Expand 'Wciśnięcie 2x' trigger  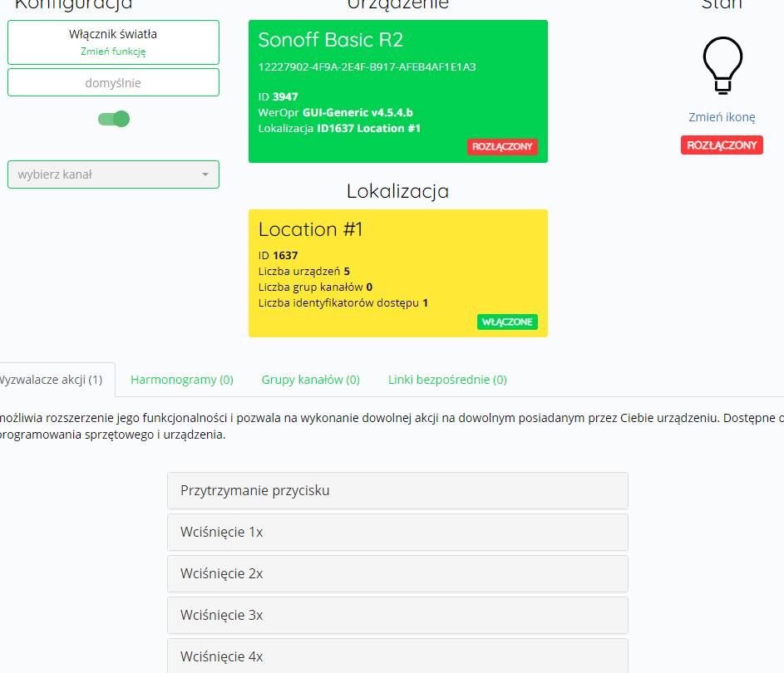397,573
